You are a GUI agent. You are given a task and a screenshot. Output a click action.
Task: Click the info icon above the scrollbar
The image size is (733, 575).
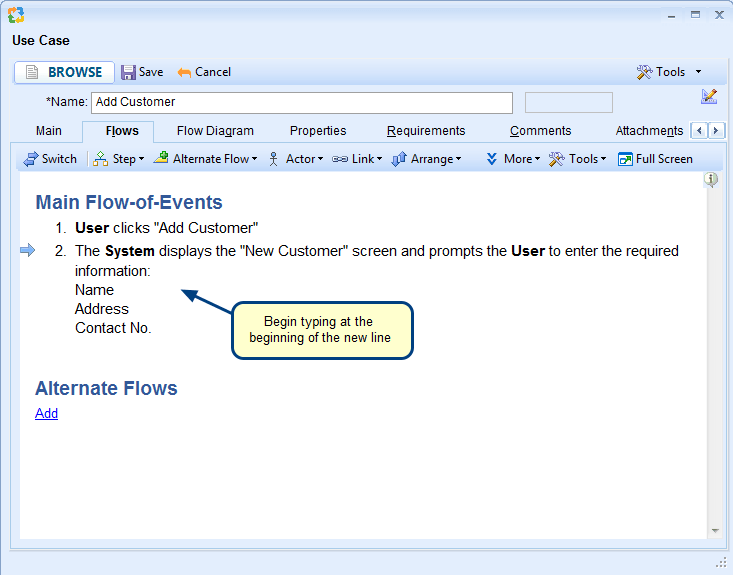coord(711,180)
